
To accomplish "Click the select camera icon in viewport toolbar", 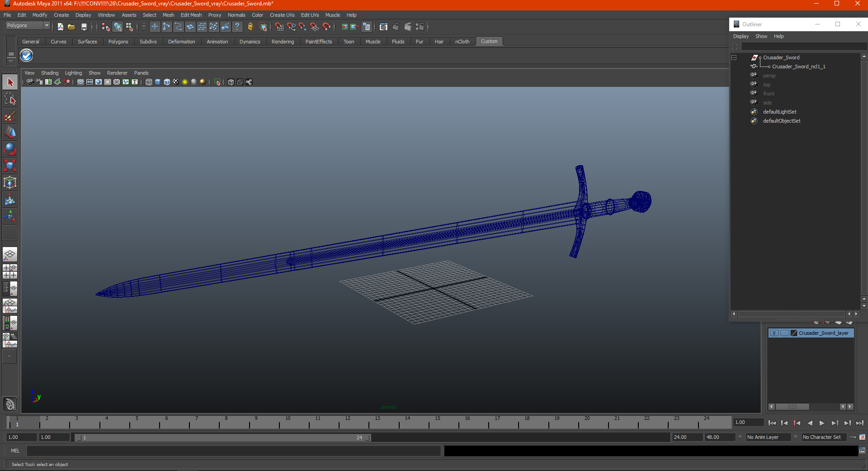I will (30, 82).
